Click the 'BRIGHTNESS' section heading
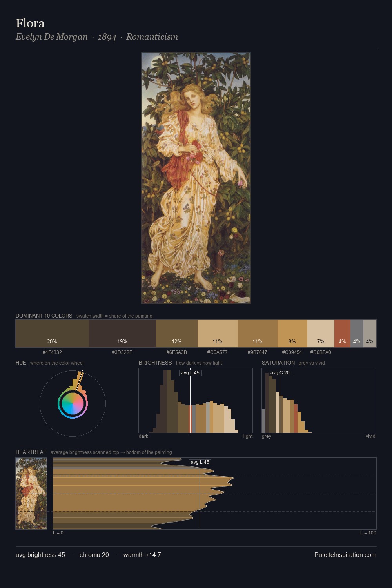The width and height of the screenshot is (392, 588). pos(155,363)
